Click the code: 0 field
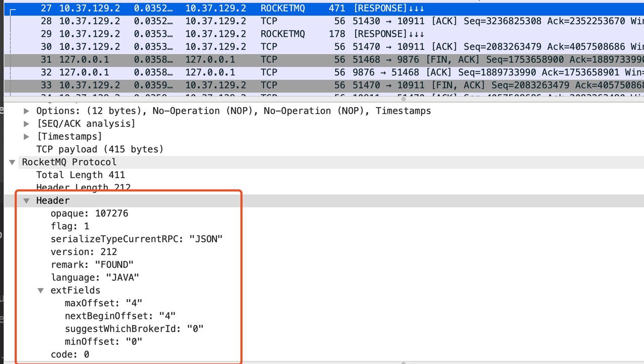Viewport: 644px width, 364px height. (x=70, y=354)
